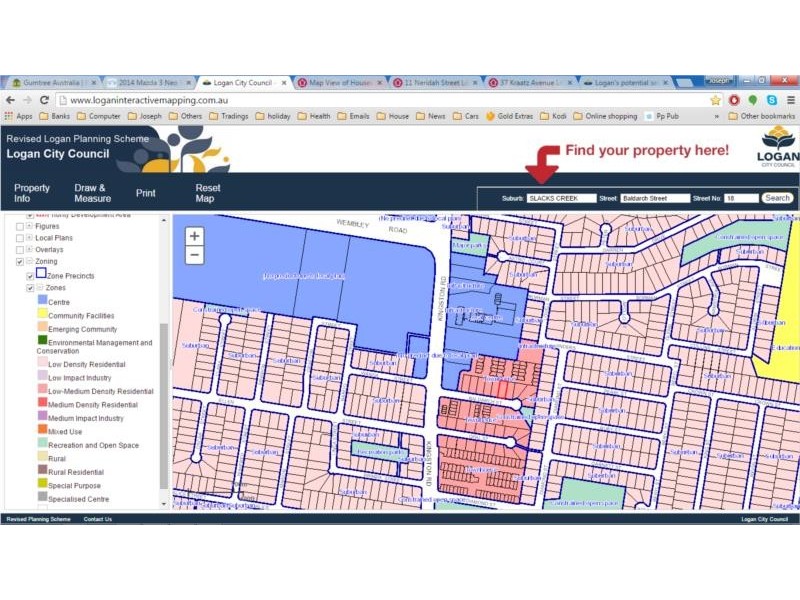Open the Chrome menu icon
This screenshot has height=600, width=800.
coord(790,100)
